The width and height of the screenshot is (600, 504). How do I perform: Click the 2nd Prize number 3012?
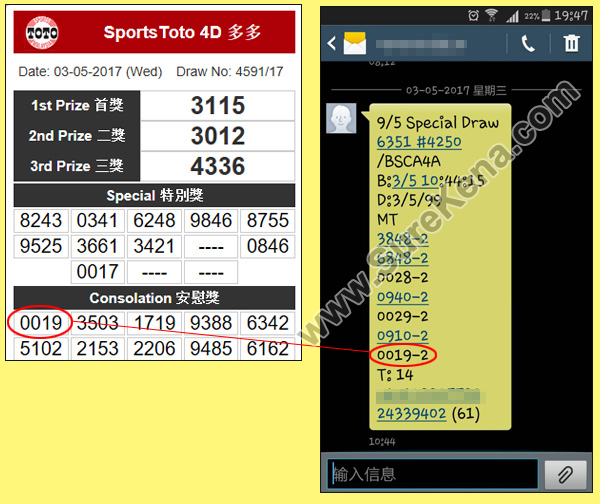pos(218,136)
